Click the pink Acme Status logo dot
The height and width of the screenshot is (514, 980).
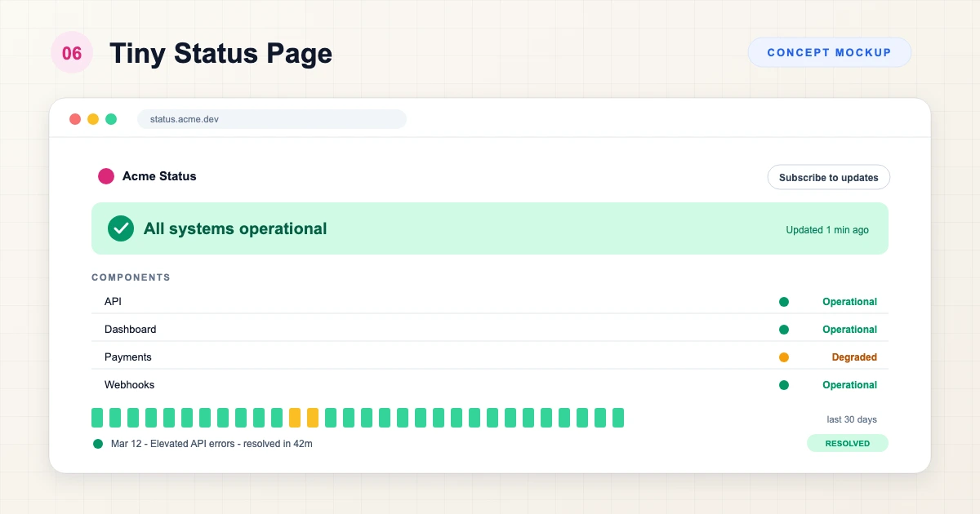(x=106, y=176)
